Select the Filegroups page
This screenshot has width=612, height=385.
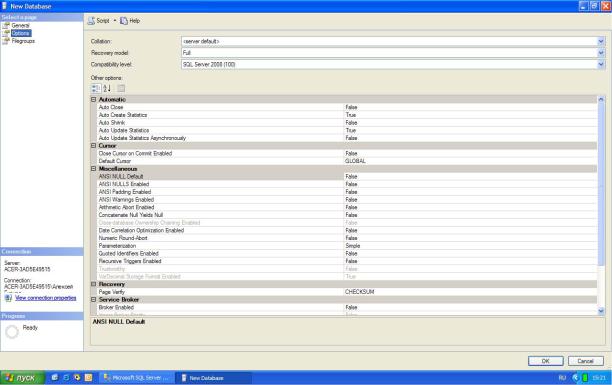pyautogui.click(x=23, y=41)
